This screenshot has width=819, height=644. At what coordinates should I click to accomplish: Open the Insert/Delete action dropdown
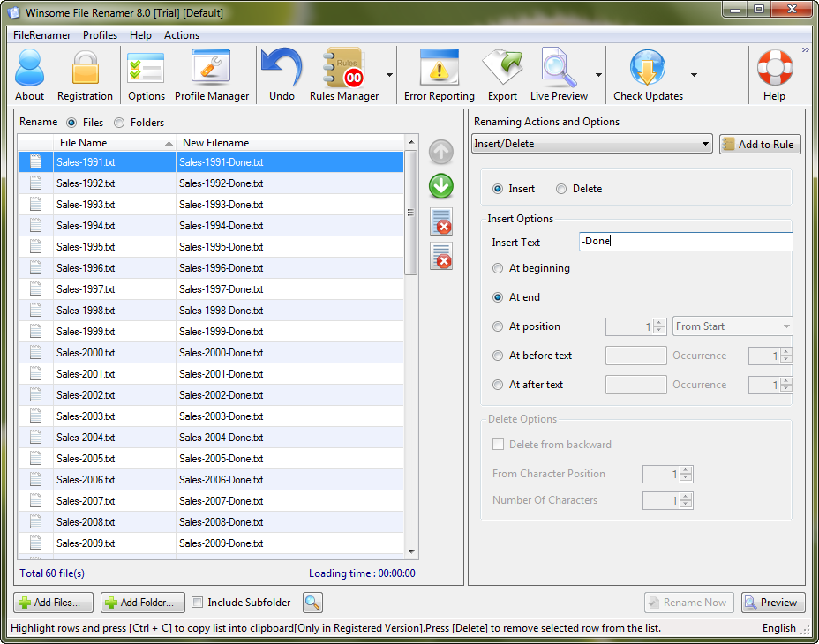click(592, 144)
